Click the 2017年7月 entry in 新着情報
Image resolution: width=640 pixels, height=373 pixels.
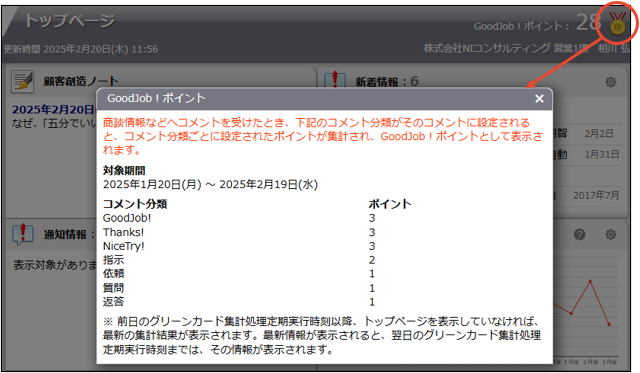point(596,195)
